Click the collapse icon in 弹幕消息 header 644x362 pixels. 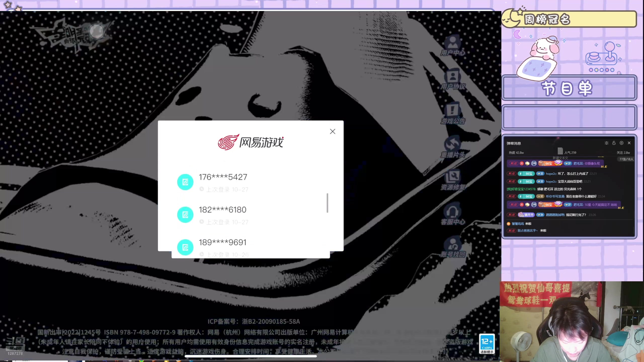click(x=607, y=143)
